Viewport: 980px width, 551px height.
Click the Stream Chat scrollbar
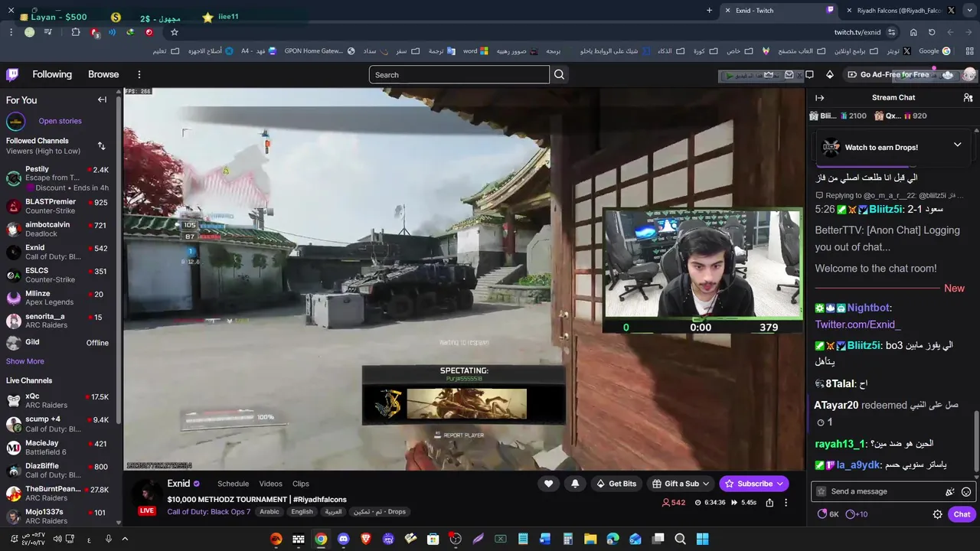click(976, 440)
